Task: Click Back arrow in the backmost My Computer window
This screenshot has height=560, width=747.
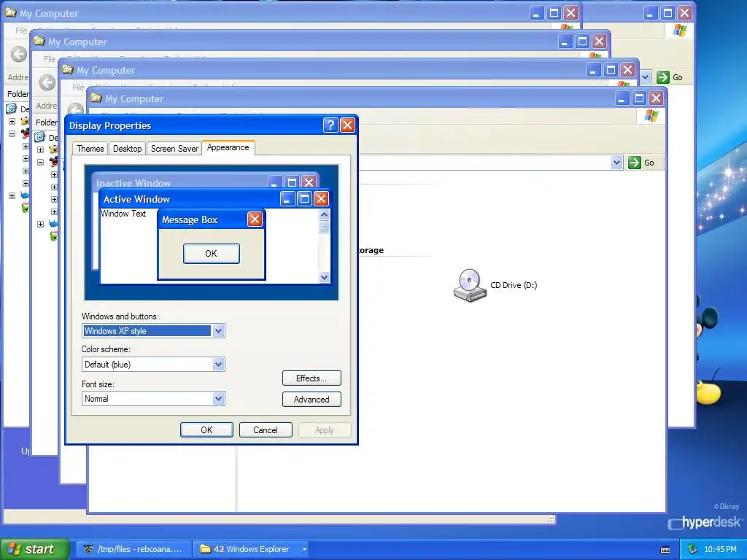Action: pos(18,54)
